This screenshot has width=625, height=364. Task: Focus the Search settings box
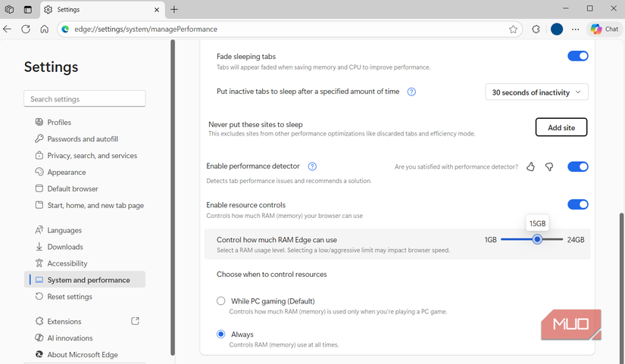[x=85, y=99]
